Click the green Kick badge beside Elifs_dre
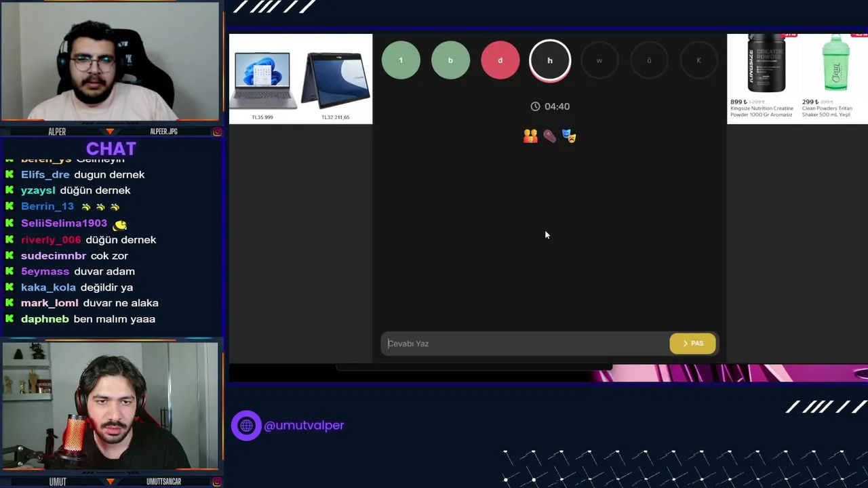The height and width of the screenshot is (488, 868). (9, 174)
